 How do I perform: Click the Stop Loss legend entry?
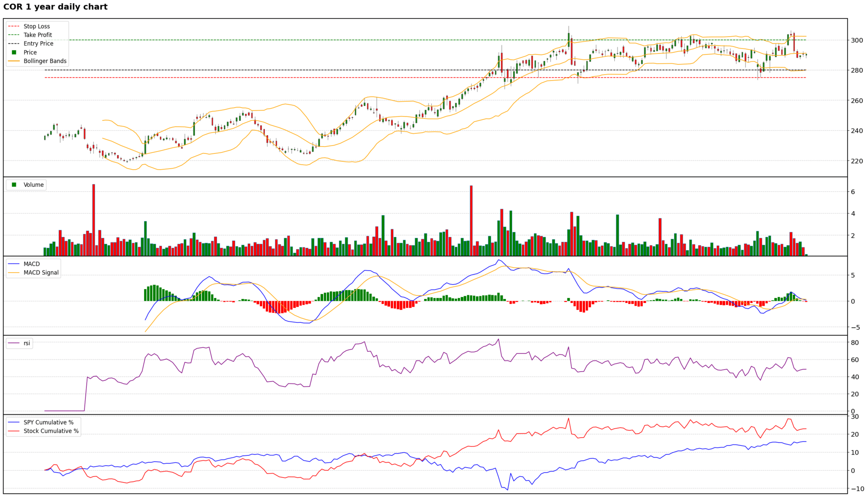tap(37, 26)
